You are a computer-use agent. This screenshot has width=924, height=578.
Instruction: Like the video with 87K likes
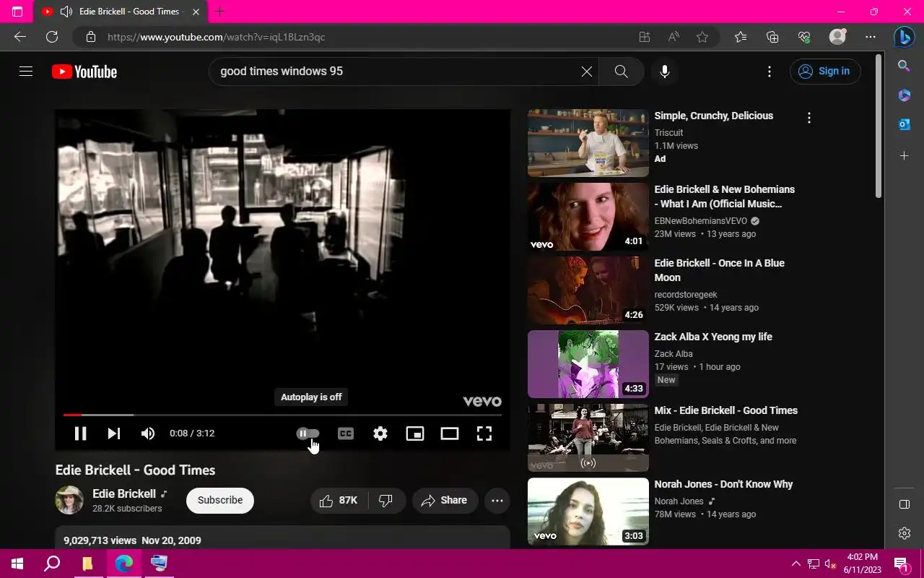coord(339,500)
